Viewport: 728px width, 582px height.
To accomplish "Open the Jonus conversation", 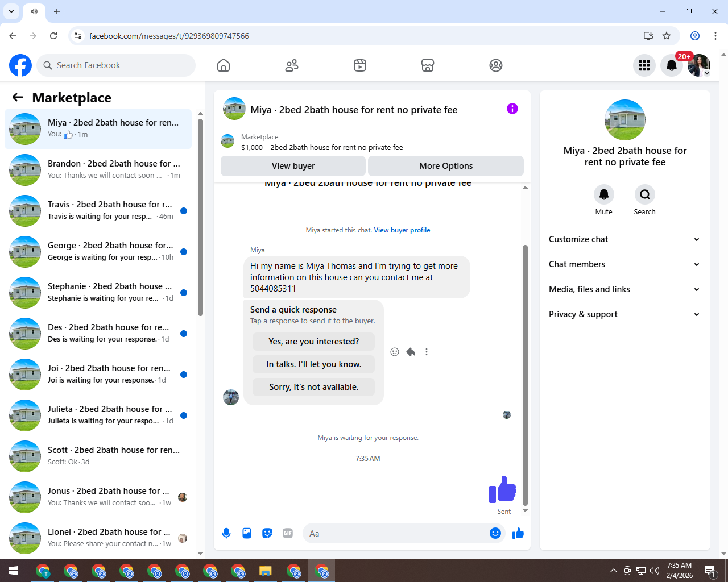I will tap(98, 497).
